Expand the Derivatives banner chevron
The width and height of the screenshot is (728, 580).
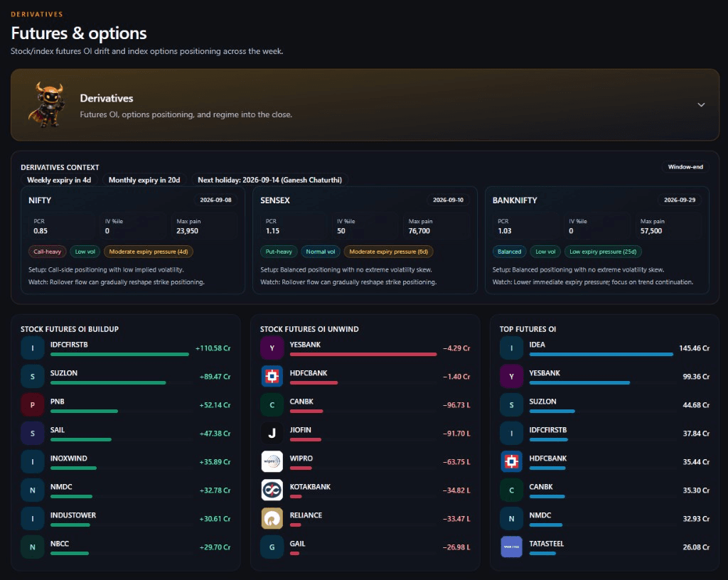coord(701,105)
